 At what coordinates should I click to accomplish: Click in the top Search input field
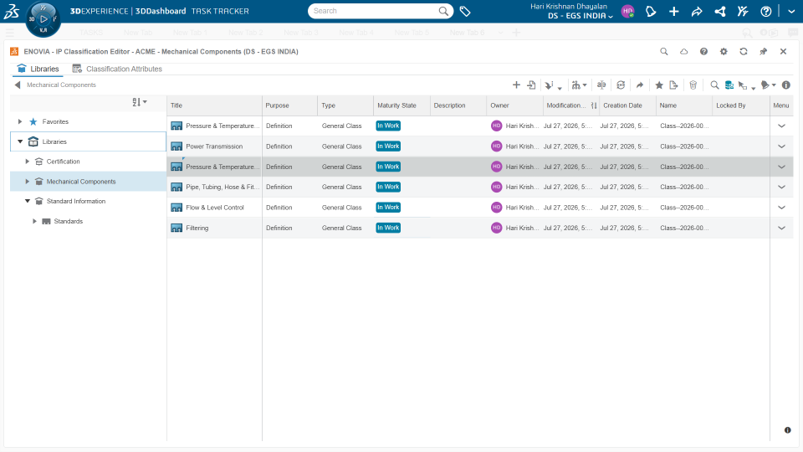(374, 11)
